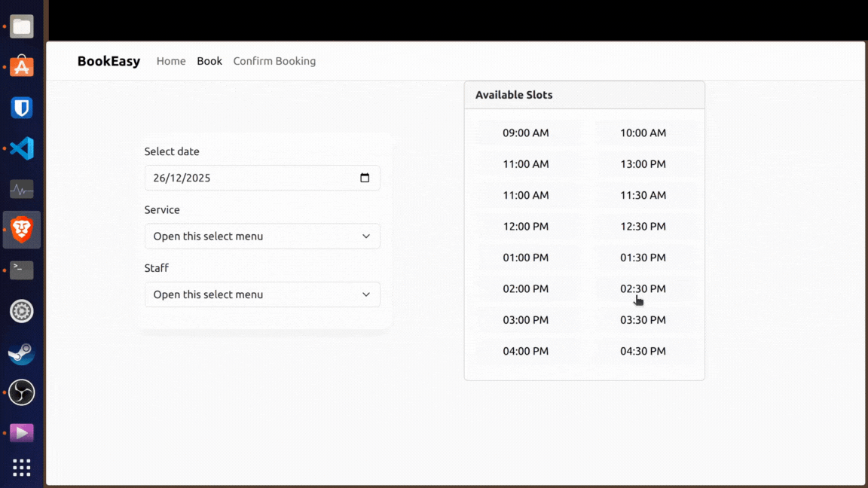
Task: Click the Select date input field
Action: [x=262, y=178]
